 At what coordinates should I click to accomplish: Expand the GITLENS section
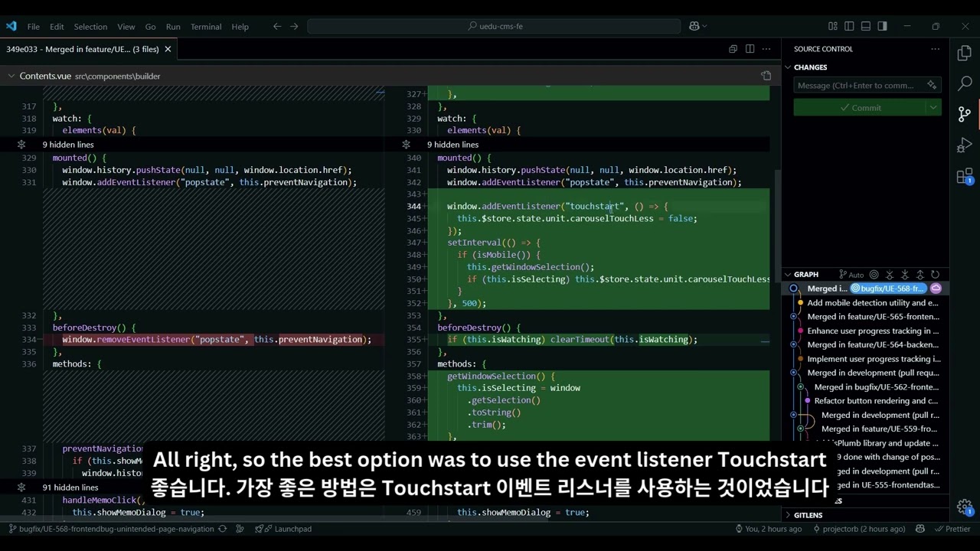788,515
